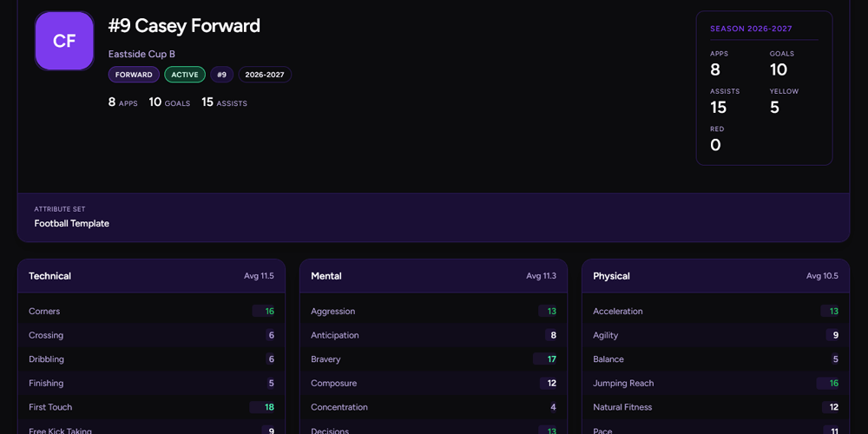Click Avg 11.5 in Technical panel
This screenshot has width=868, height=434.
259,276
